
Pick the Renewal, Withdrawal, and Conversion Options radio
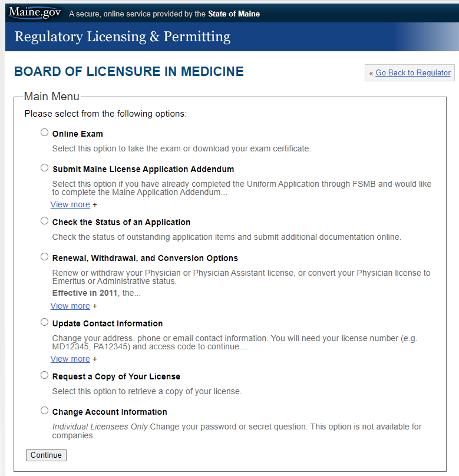[x=45, y=257]
